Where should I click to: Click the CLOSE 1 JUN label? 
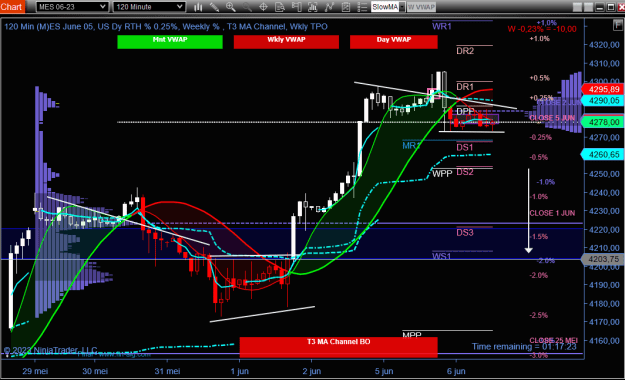click(552, 213)
